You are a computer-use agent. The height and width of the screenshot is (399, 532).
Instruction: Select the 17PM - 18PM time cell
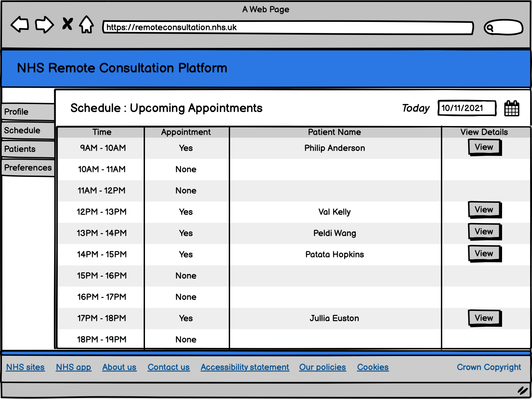pyautogui.click(x=102, y=318)
